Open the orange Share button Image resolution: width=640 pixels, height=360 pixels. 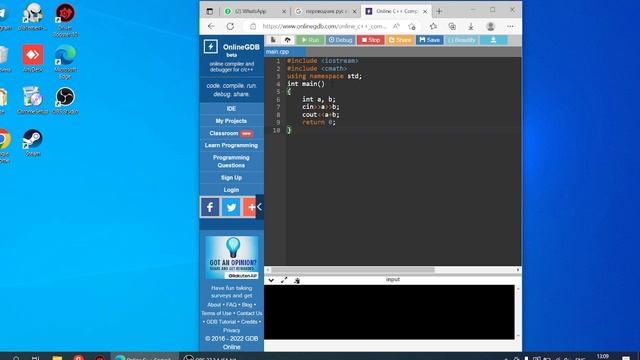[400, 40]
